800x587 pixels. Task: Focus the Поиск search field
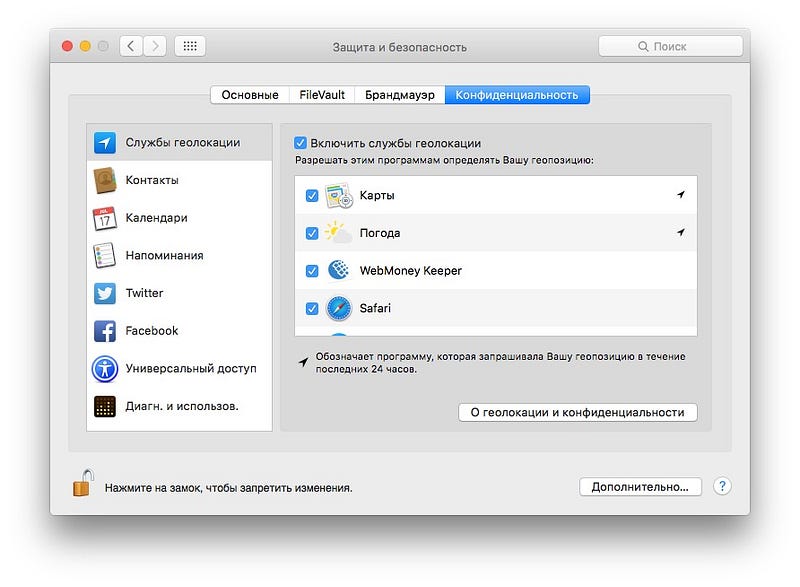coord(670,46)
